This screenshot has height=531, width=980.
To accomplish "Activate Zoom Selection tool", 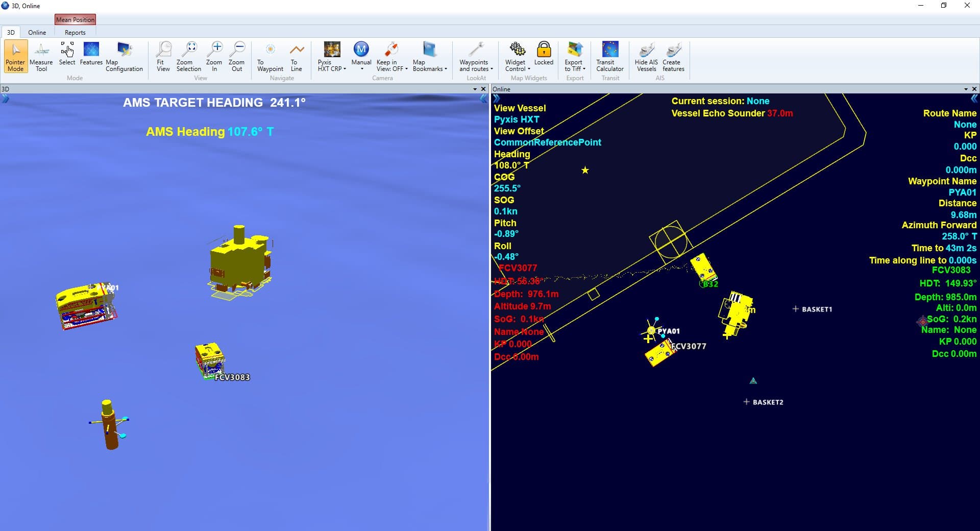I will click(x=189, y=56).
